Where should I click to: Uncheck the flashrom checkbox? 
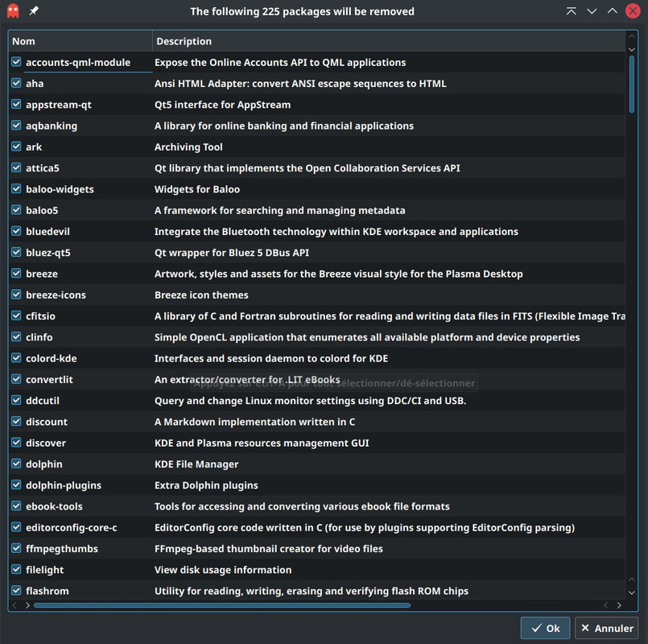(16, 591)
